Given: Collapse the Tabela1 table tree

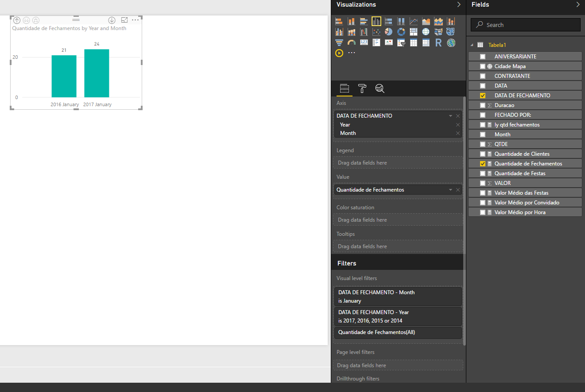Looking at the screenshot, I should pyautogui.click(x=472, y=45).
